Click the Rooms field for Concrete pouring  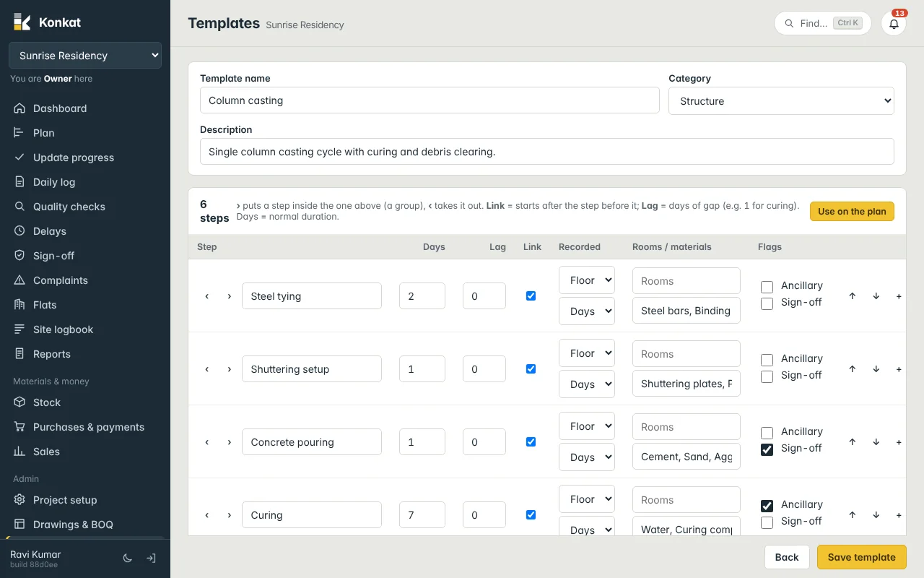point(687,427)
